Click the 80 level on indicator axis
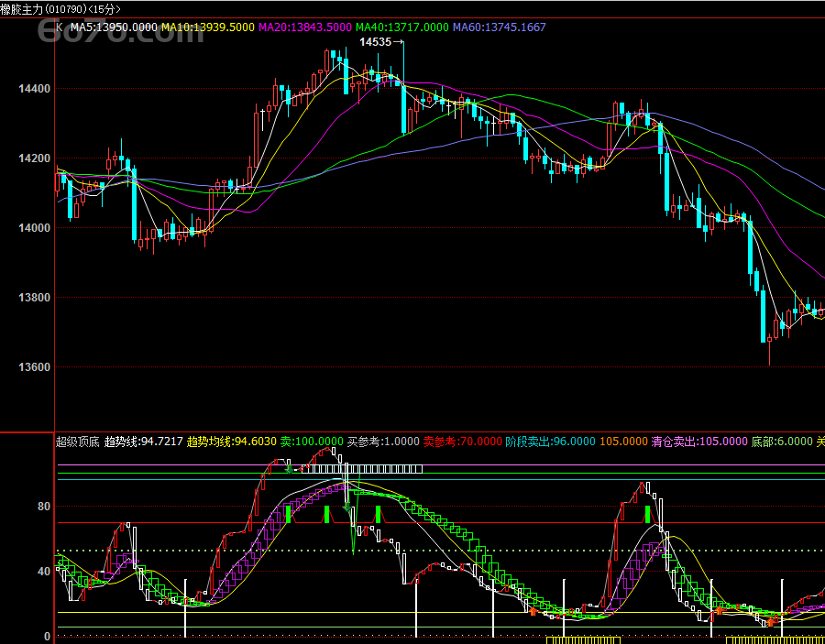This screenshot has width=825, height=644. [x=42, y=507]
